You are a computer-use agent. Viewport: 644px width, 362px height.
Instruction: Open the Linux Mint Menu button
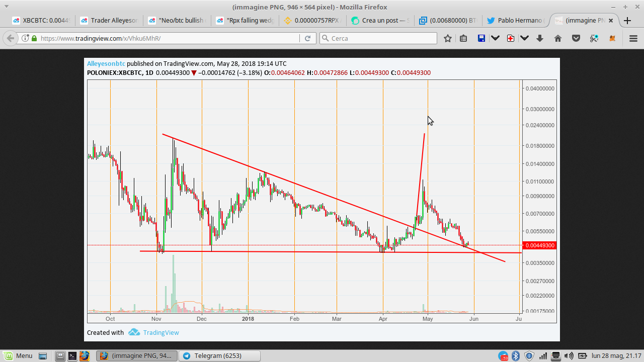pos(18,356)
